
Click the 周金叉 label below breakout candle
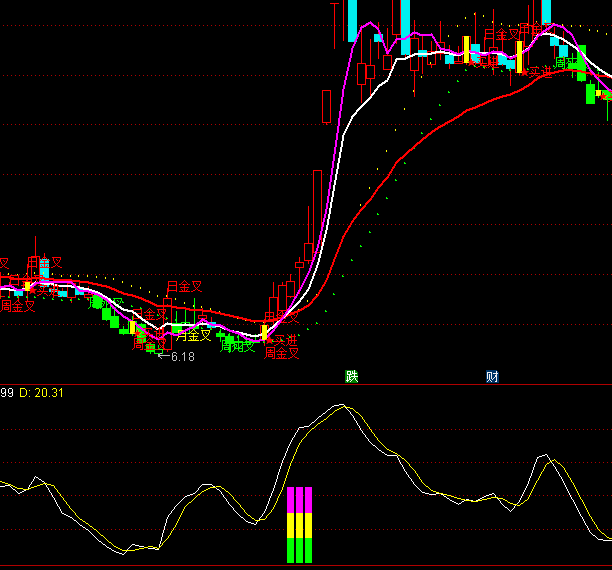pos(282,353)
